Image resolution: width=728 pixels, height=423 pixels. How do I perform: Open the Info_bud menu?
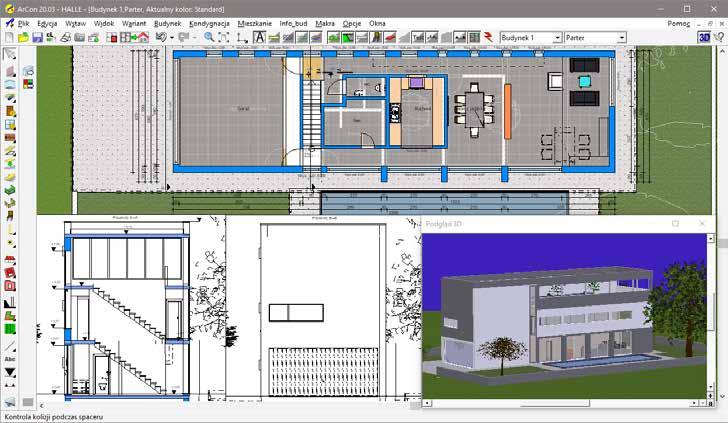pyautogui.click(x=293, y=23)
